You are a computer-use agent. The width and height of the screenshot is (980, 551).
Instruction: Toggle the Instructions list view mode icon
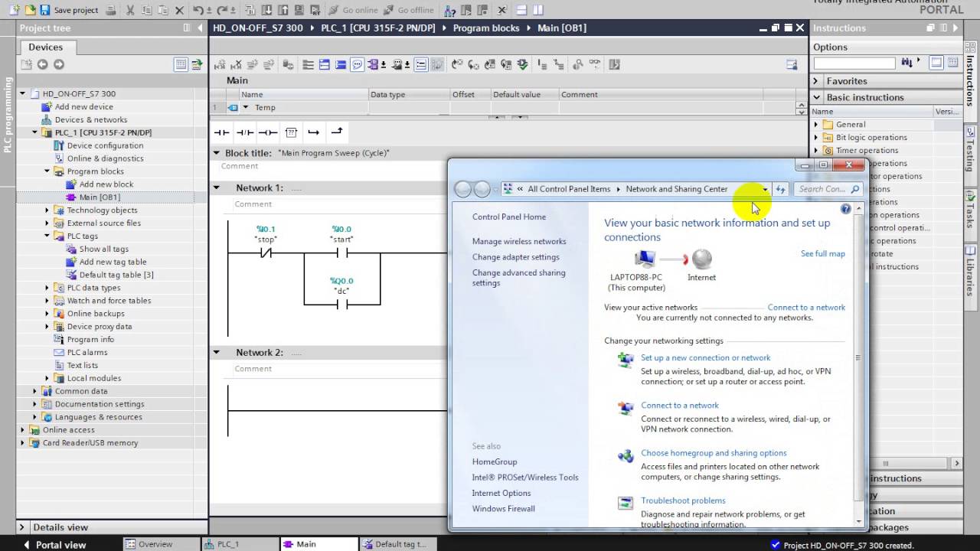click(x=952, y=63)
